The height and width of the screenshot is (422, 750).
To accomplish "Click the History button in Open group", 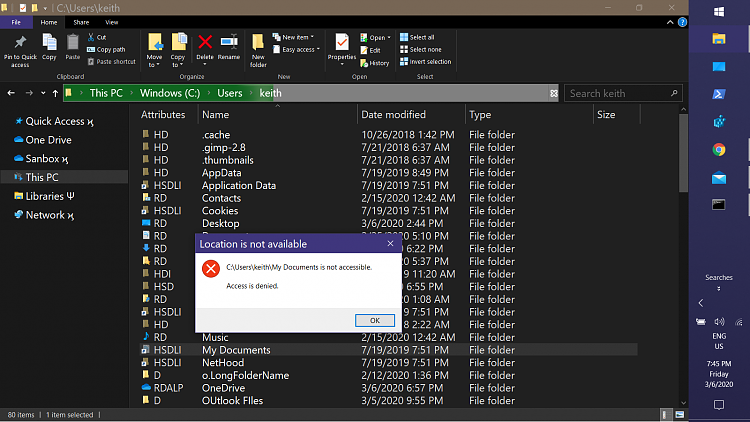I will coord(374,62).
